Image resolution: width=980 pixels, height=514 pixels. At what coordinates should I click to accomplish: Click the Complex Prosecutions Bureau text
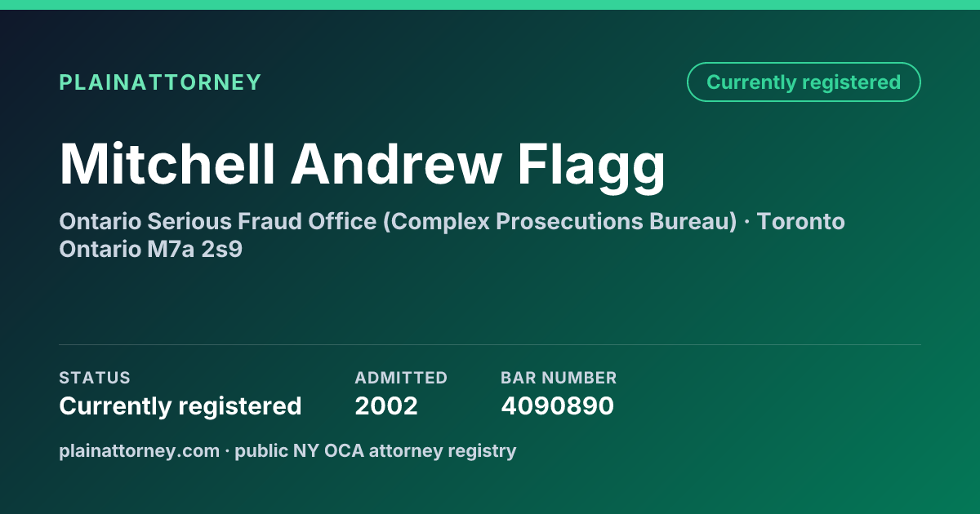pyautogui.click(x=560, y=222)
